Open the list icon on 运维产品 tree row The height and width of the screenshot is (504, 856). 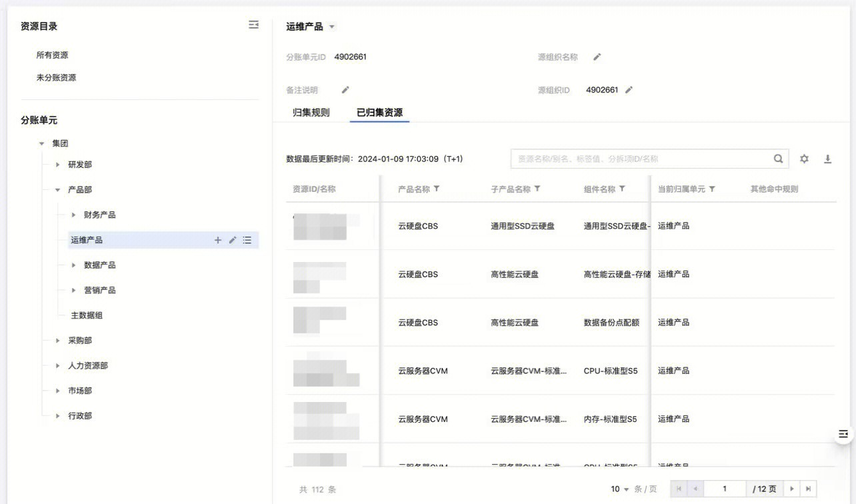[x=247, y=240]
